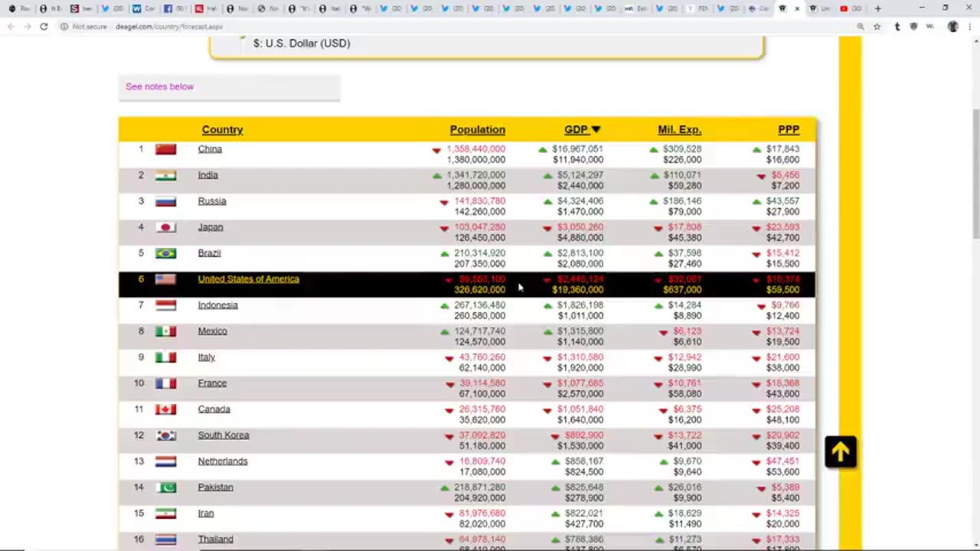980x551 pixels.
Task: Click the Indonesia flag icon
Action: pos(165,305)
